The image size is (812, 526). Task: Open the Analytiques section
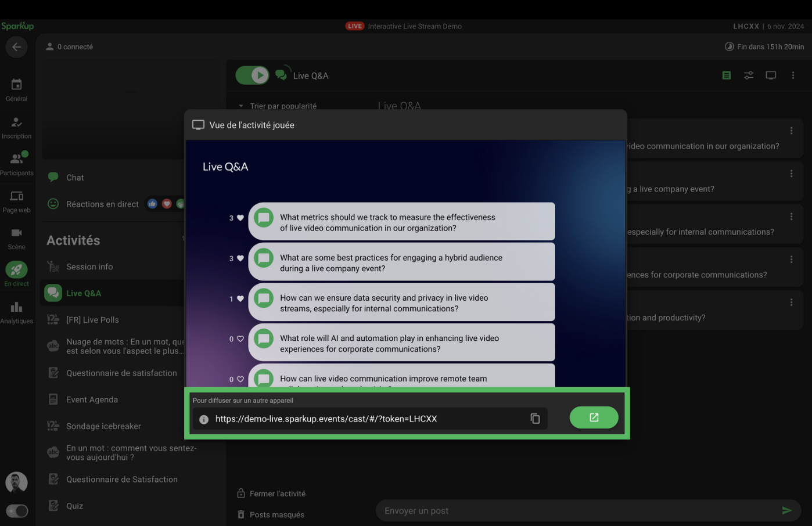[x=16, y=312]
